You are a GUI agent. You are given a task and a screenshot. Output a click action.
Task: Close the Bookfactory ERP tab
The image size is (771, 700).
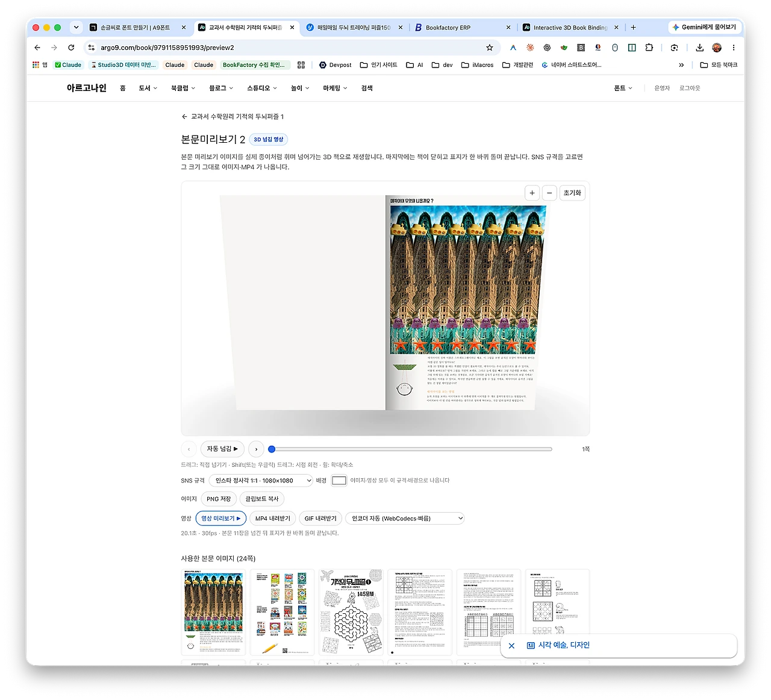(508, 27)
